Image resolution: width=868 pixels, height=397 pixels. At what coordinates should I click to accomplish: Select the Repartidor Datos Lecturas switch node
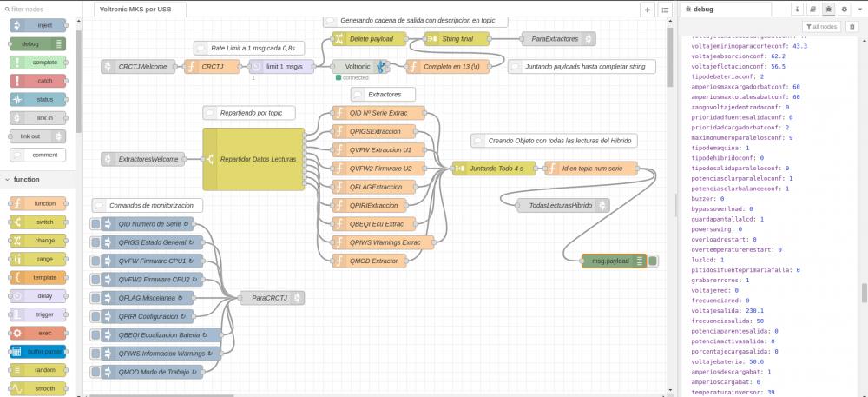tap(253, 160)
